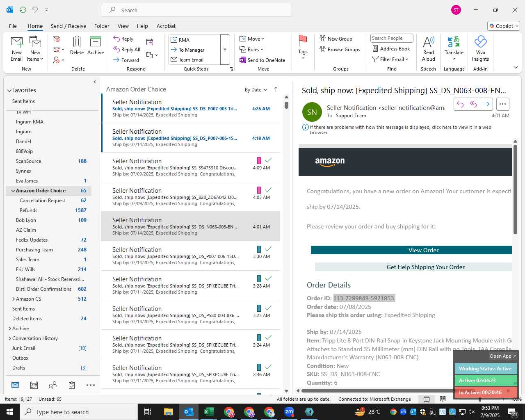Click the Send/Receive All Folders icon
The width and height of the screenshot is (525, 420).
click(x=23, y=9)
